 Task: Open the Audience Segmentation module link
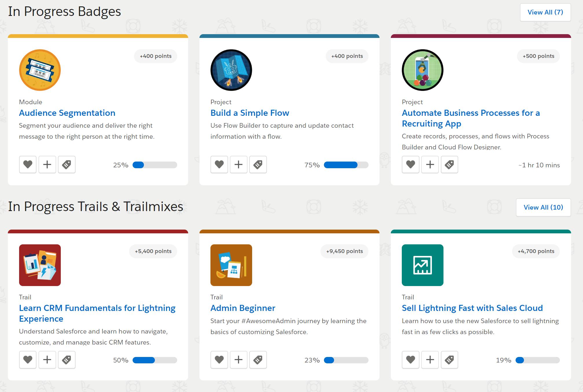(67, 113)
